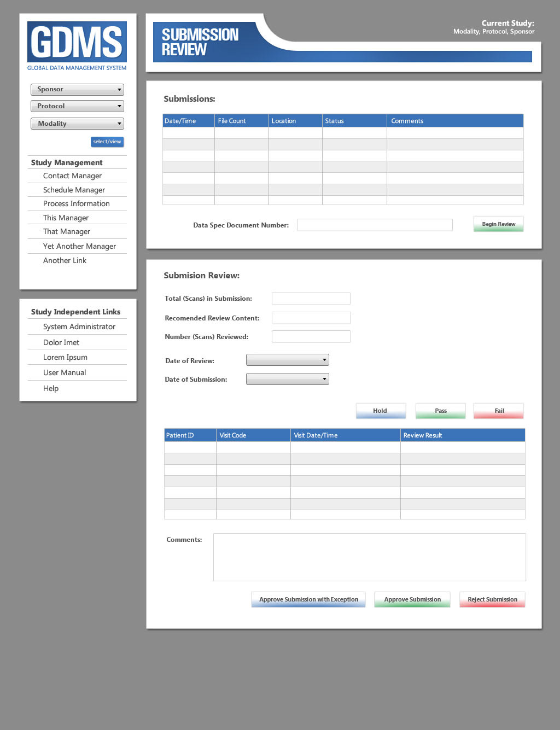Image resolution: width=560 pixels, height=730 pixels.
Task: Open Process Information
Action: click(77, 203)
